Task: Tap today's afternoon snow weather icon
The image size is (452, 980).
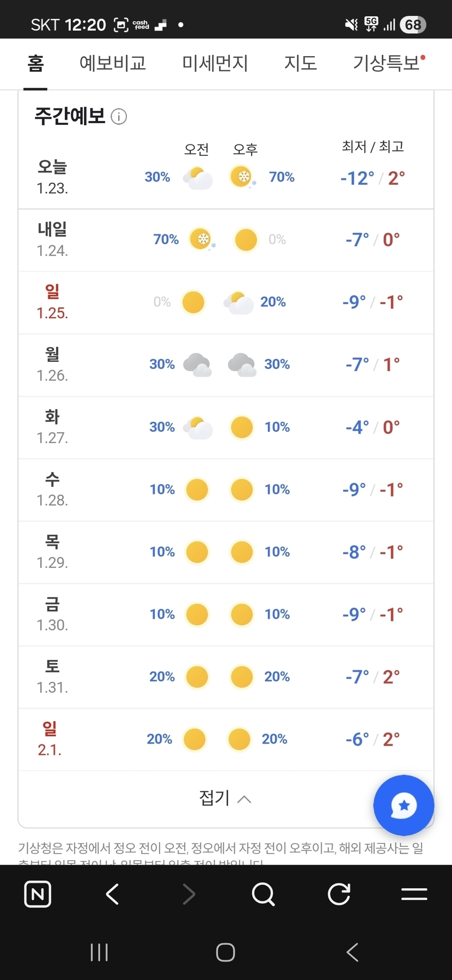Action: [242, 177]
